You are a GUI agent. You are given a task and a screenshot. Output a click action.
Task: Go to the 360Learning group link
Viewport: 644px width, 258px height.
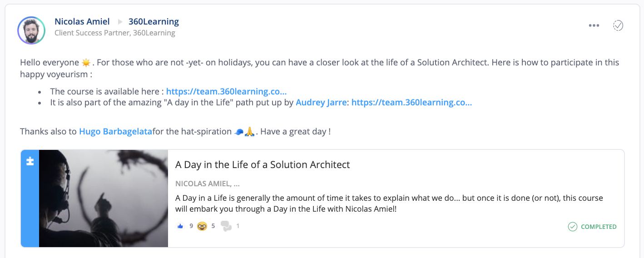(154, 21)
